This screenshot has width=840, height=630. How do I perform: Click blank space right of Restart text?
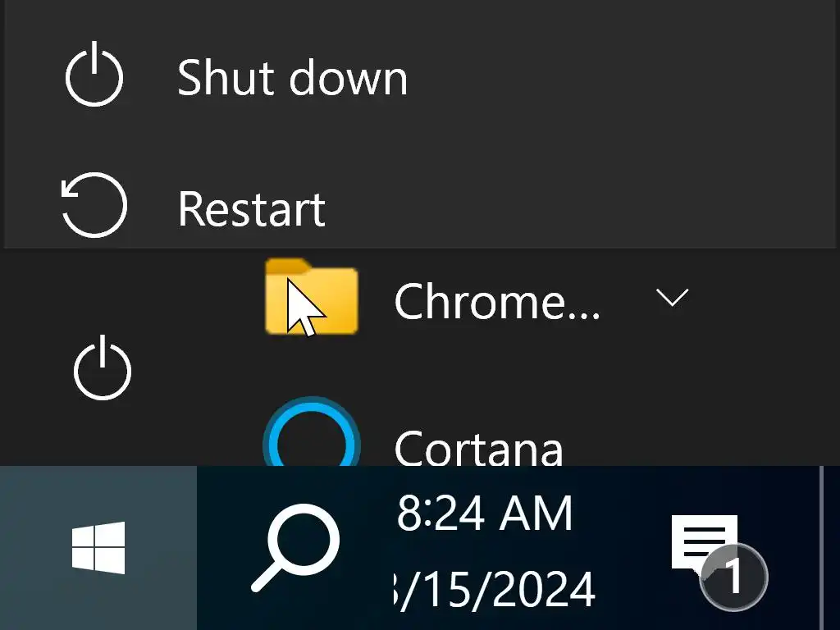click(574, 208)
